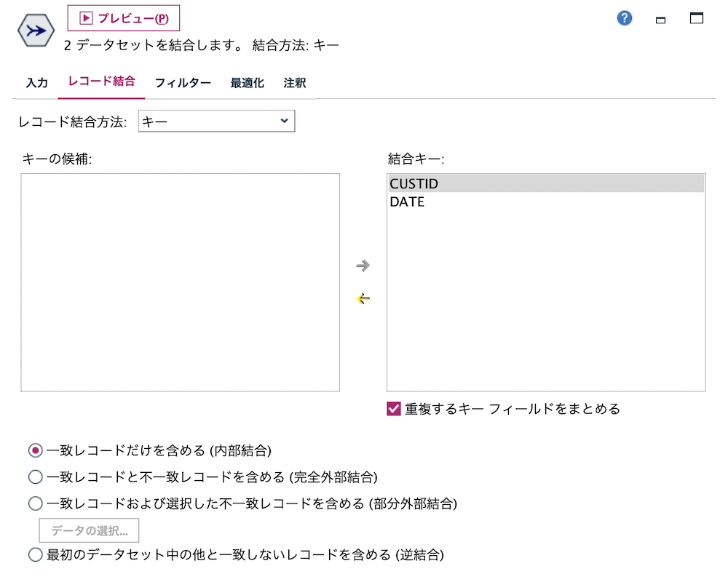Click the merge node icon at top left
This screenshot has height=574, width=728.
[34, 31]
